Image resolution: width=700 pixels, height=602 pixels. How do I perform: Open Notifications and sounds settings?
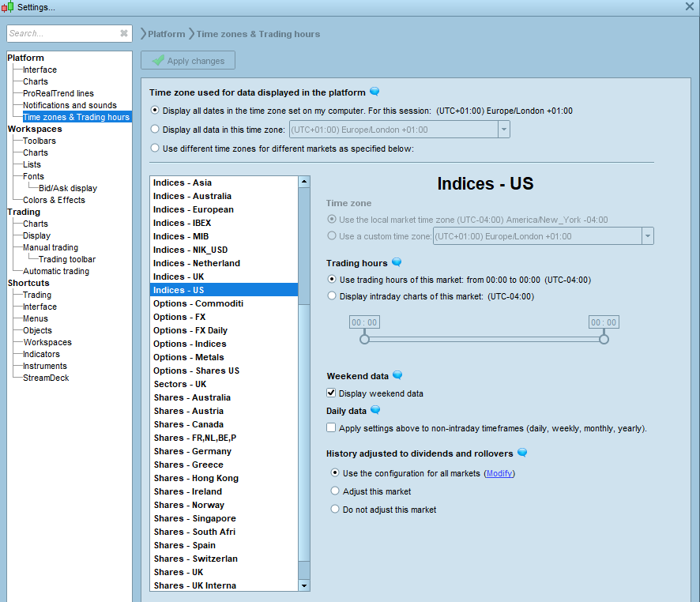(70, 105)
